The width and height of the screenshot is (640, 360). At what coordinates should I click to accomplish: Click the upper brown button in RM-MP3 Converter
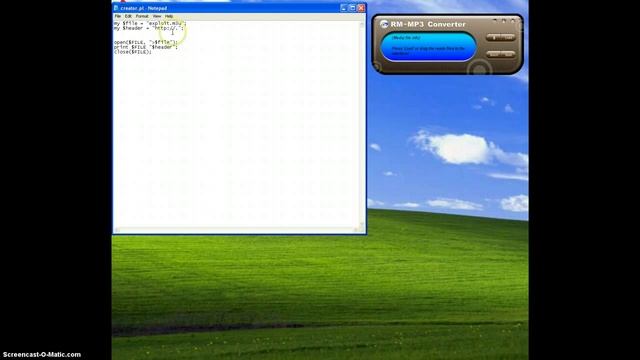(x=500, y=38)
